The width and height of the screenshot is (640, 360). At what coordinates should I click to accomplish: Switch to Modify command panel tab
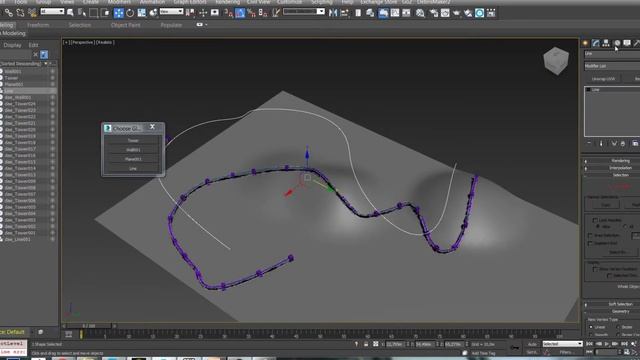point(596,43)
